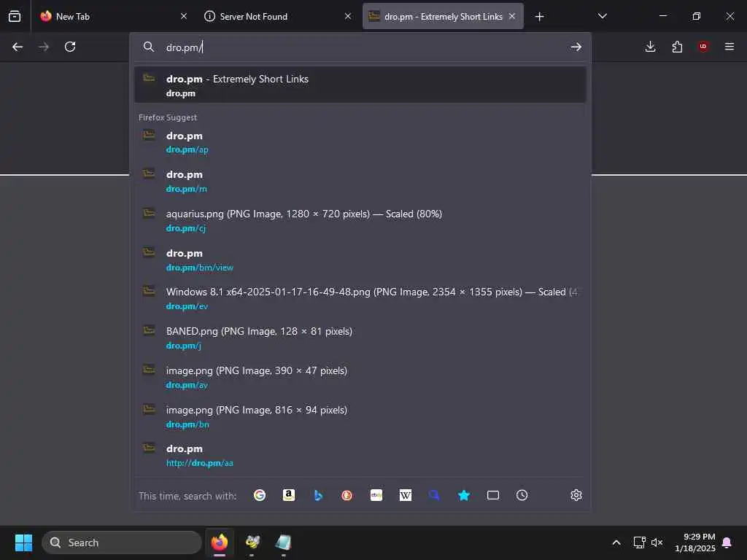747x560 pixels.
Task: Click the network icon in system tray
Action: click(639, 542)
